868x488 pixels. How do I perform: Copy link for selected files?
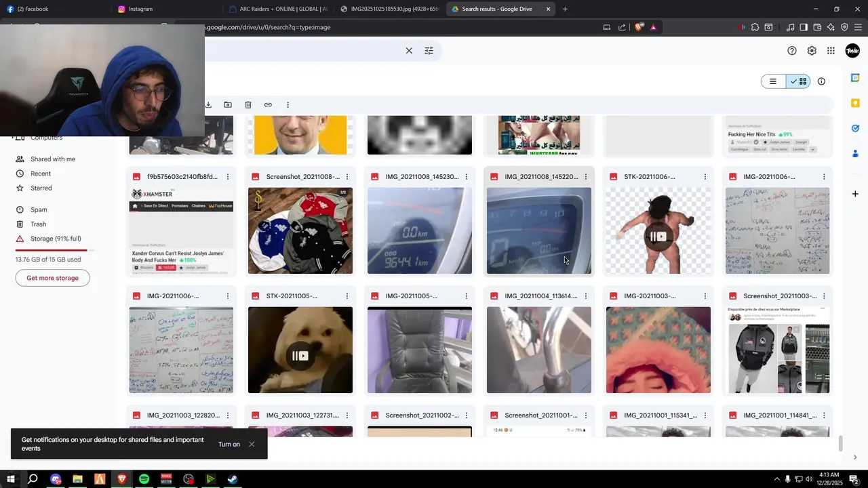[268, 105]
